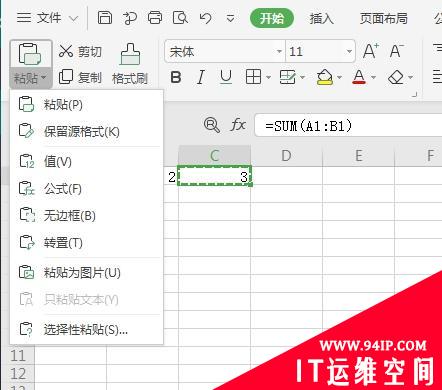
Task: Click the formula bar containing =SUM(A1:B1)
Action: 348,125
